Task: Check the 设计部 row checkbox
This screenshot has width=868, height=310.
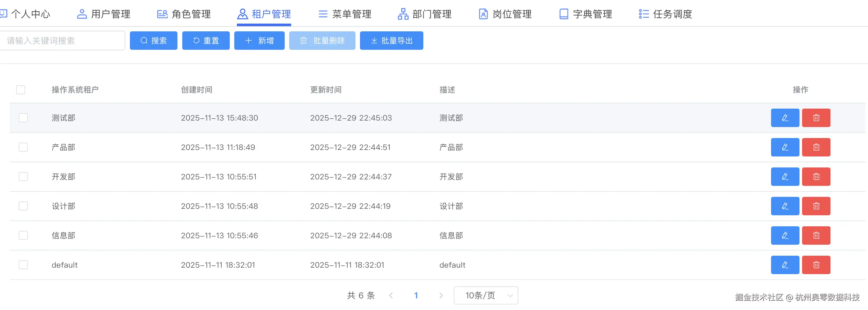Action: tap(23, 206)
